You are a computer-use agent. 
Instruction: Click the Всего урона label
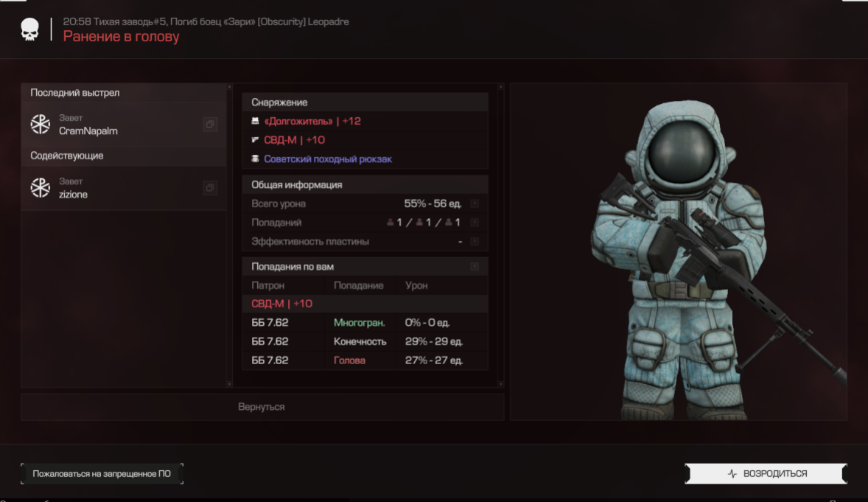tap(279, 203)
